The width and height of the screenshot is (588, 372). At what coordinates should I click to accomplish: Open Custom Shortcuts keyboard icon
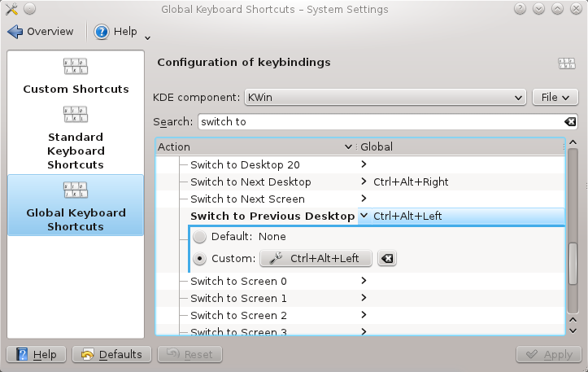click(75, 68)
